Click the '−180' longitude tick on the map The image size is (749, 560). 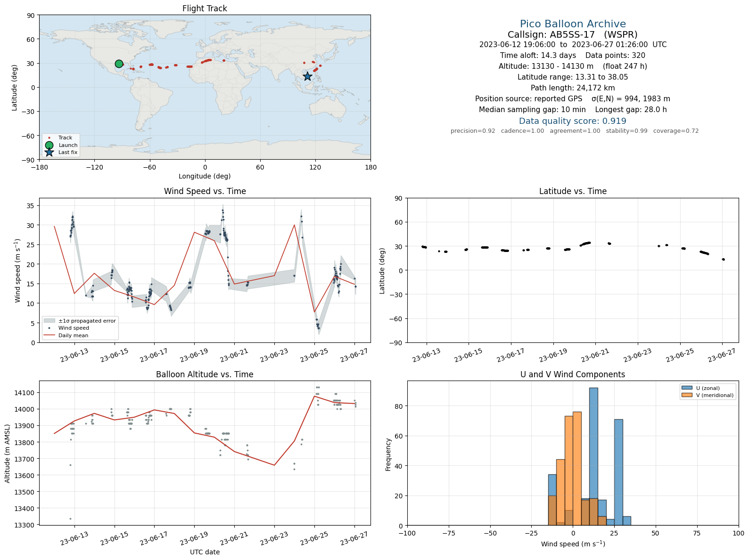[39, 167]
